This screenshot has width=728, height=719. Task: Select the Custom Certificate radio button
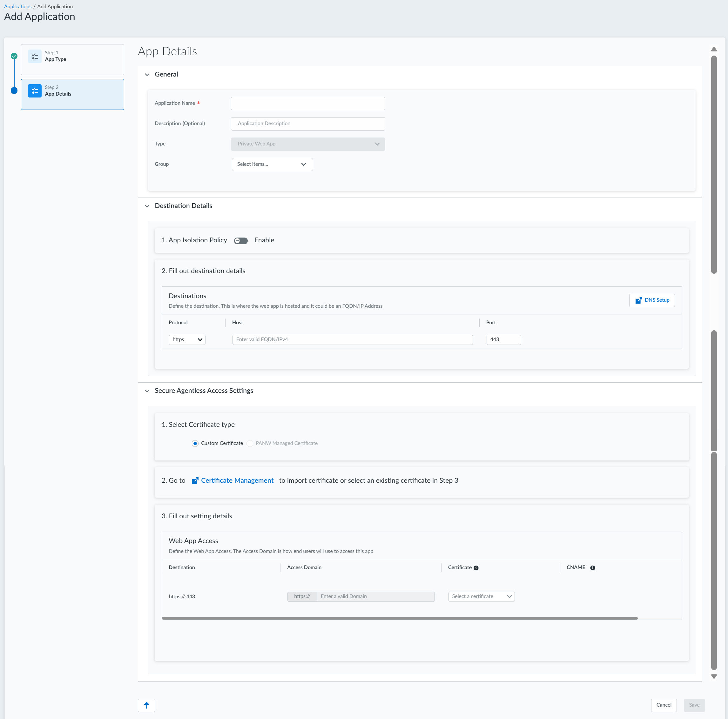pyautogui.click(x=195, y=444)
